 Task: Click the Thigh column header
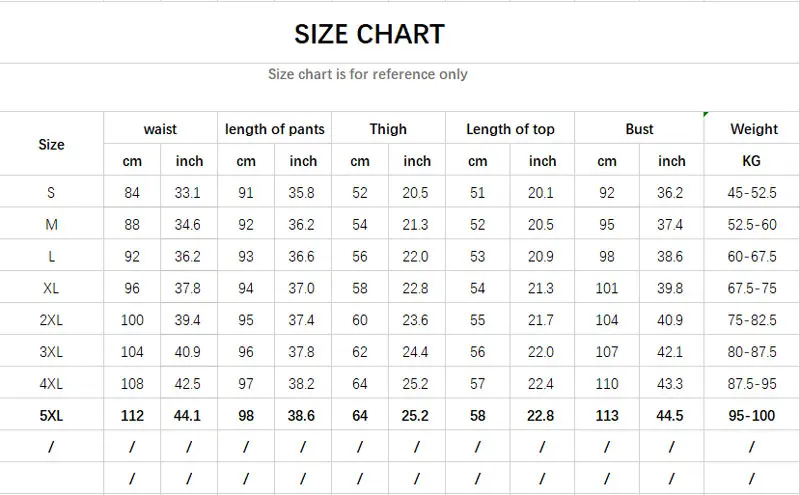tap(388, 129)
